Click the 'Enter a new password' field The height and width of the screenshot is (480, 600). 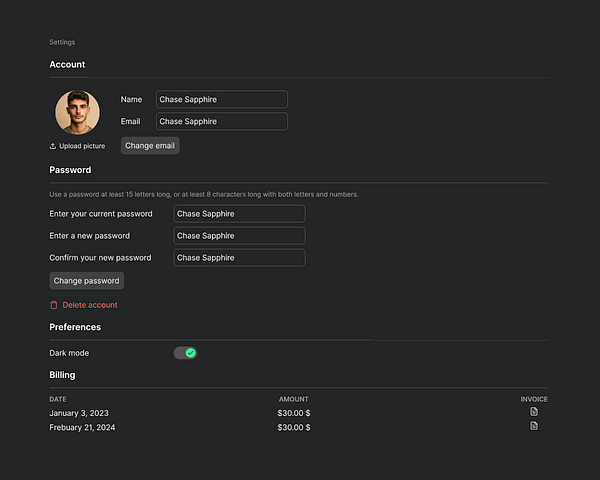(239, 236)
